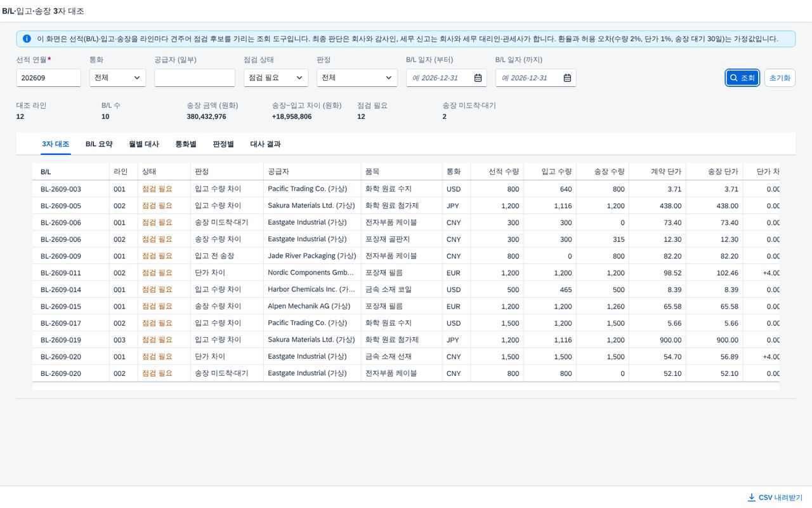
Task: Click supplier Alpen Mechanik AG (가상)
Action: coord(309,306)
